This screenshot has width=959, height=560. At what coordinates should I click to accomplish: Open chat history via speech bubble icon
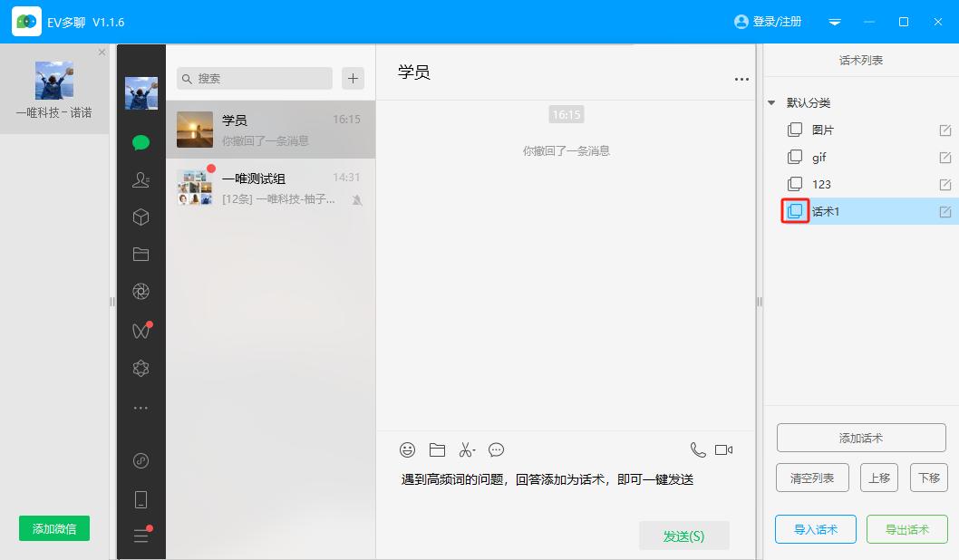click(x=497, y=449)
